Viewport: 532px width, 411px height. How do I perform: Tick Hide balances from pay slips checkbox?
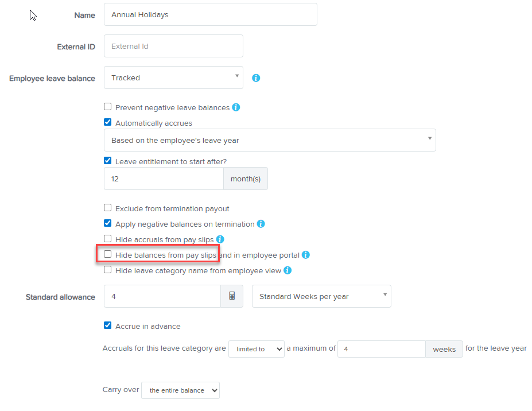(x=107, y=254)
